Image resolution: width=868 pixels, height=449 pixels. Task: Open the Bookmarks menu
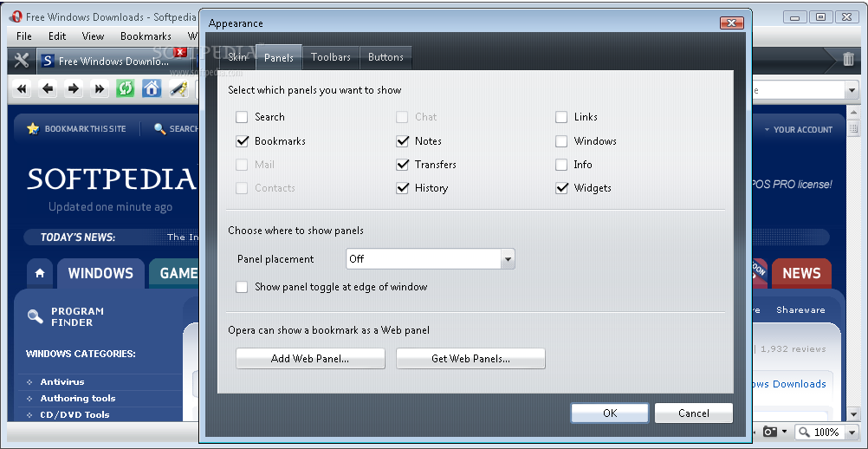pyautogui.click(x=146, y=36)
